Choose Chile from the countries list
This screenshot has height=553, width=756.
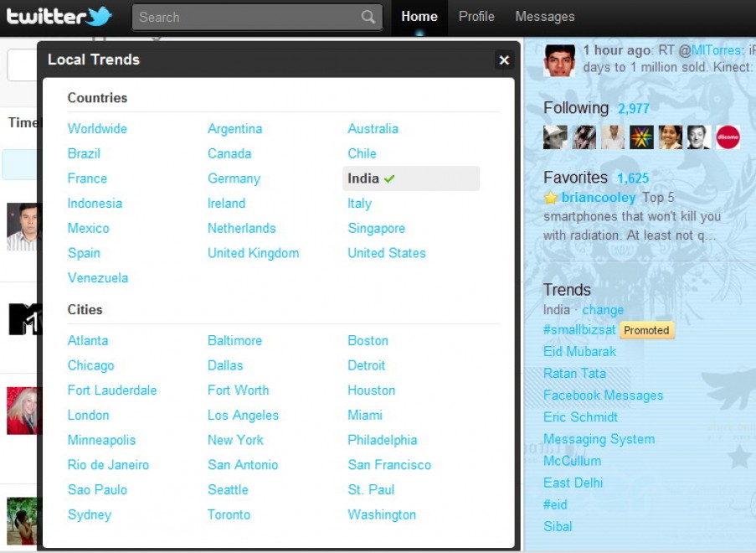coord(362,153)
